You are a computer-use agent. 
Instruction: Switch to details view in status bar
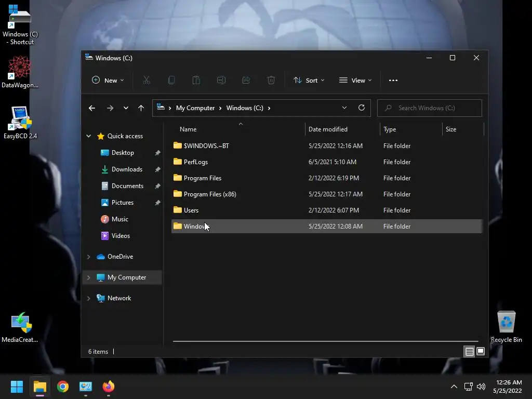point(469,352)
